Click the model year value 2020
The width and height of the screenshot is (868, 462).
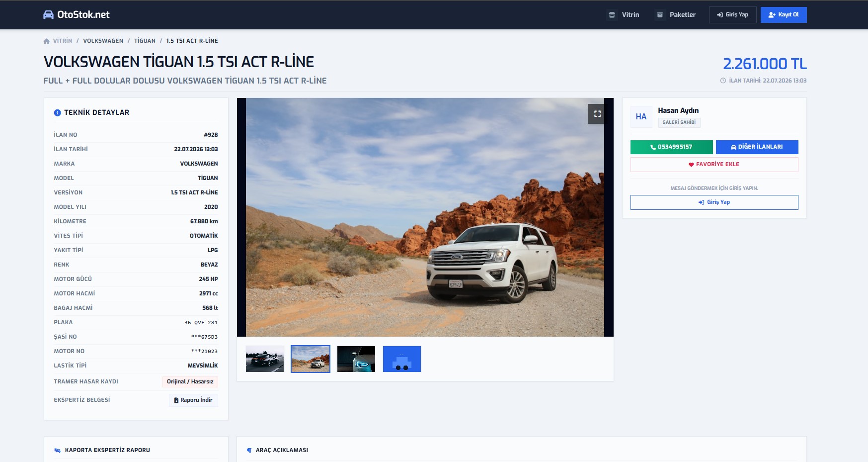[x=211, y=207]
